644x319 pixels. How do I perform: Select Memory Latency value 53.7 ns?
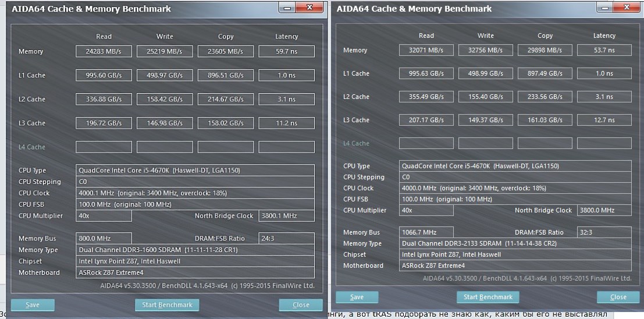(604, 50)
